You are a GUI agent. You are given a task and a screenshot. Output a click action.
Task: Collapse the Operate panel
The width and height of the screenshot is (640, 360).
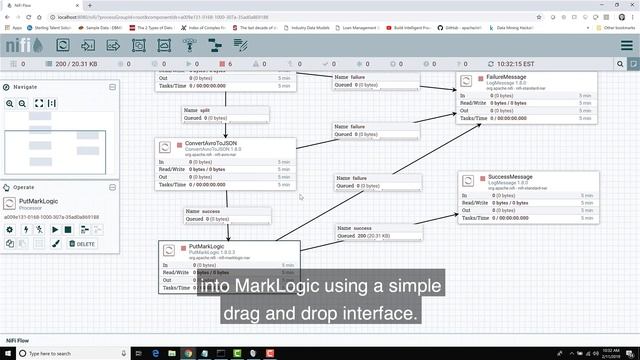[113, 187]
